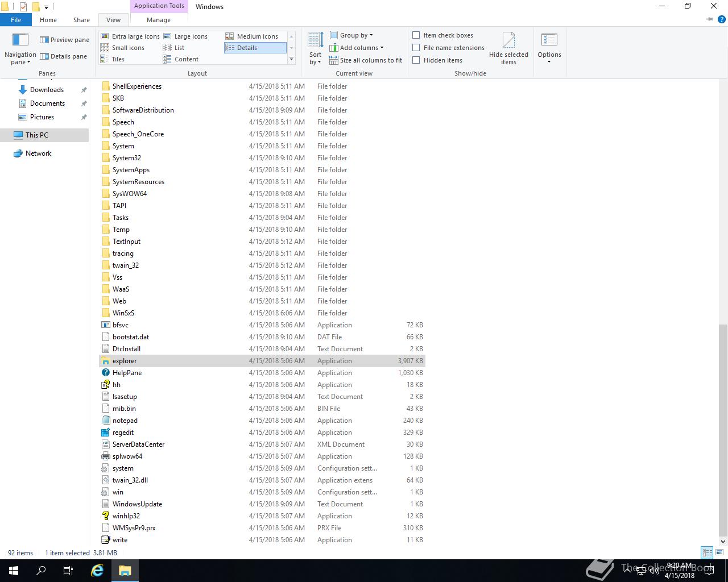
Task: Open the File menu
Action: coord(16,20)
